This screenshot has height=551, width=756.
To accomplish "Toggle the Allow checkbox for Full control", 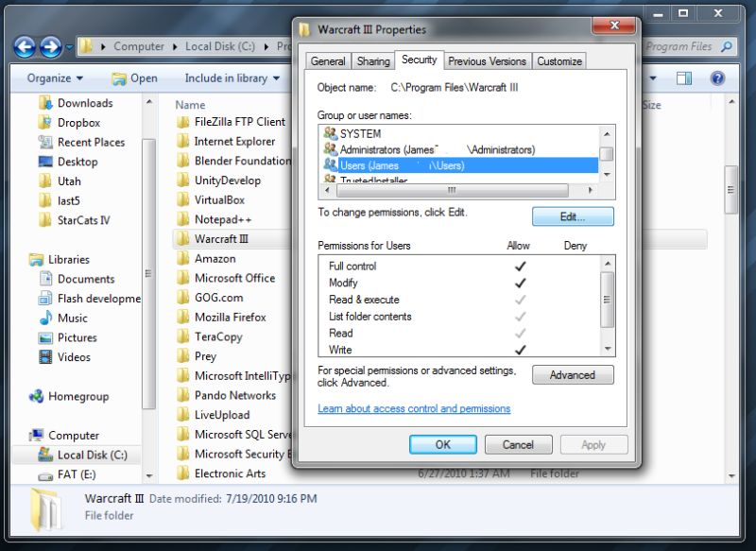I will click(x=519, y=267).
